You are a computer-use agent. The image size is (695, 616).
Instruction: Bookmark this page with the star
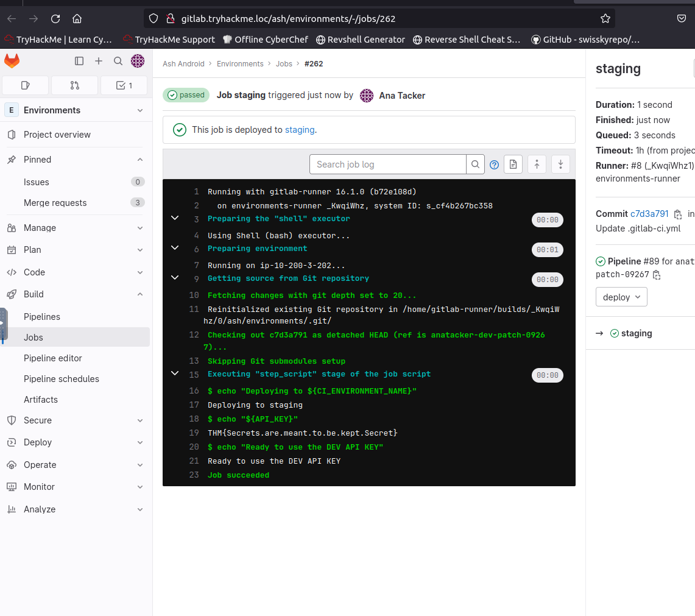(x=605, y=19)
